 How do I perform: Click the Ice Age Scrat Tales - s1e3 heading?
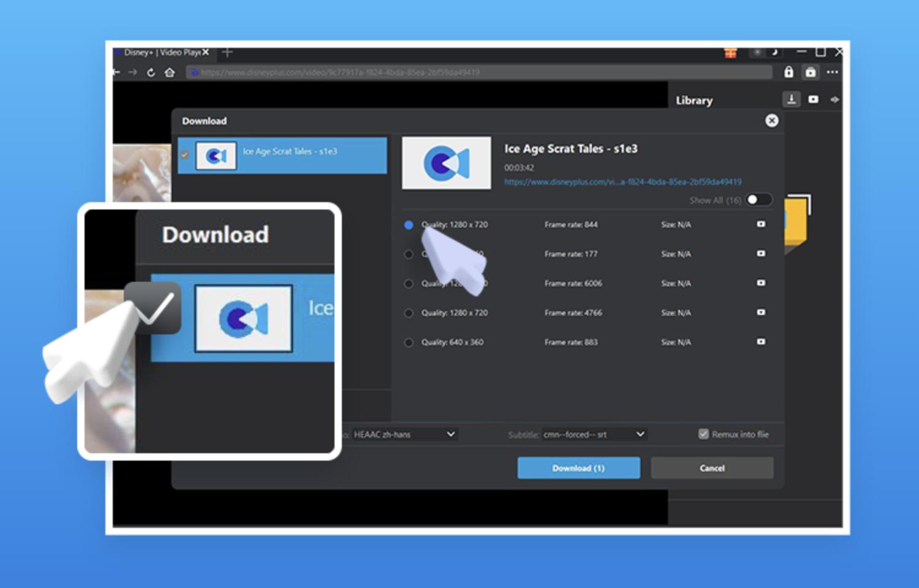(x=570, y=149)
